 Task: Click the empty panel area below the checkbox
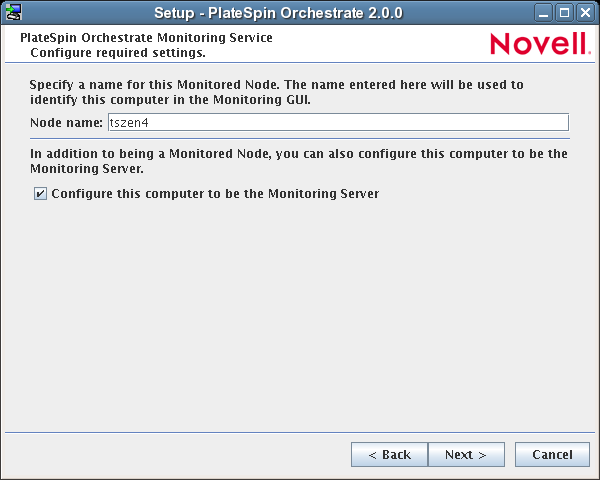299,310
